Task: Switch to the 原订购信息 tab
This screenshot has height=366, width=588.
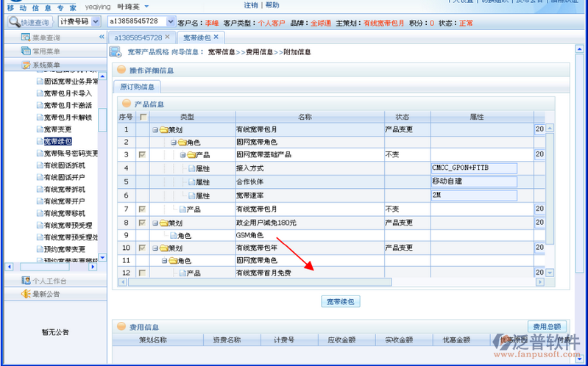Action: pos(137,87)
